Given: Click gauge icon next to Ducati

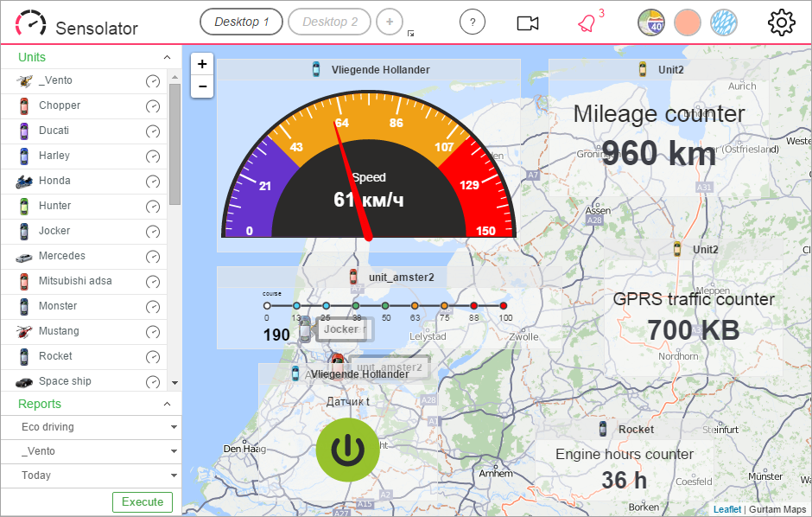Looking at the screenshot, I should (x=153, y=131).
